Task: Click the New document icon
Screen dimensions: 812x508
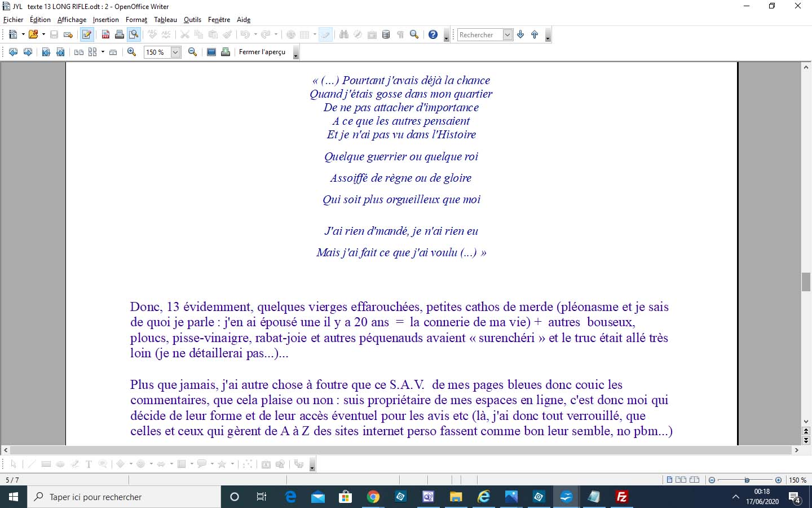Action: point(13,34)
